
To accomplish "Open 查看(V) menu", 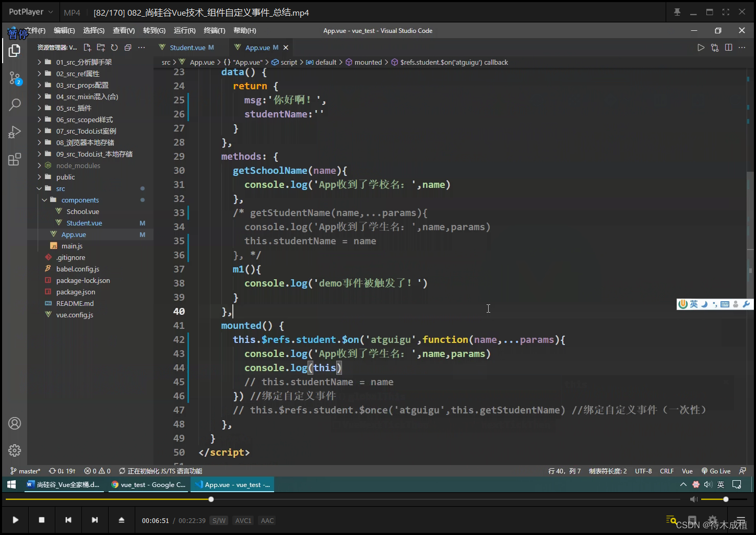I will [x=124, y=31].
